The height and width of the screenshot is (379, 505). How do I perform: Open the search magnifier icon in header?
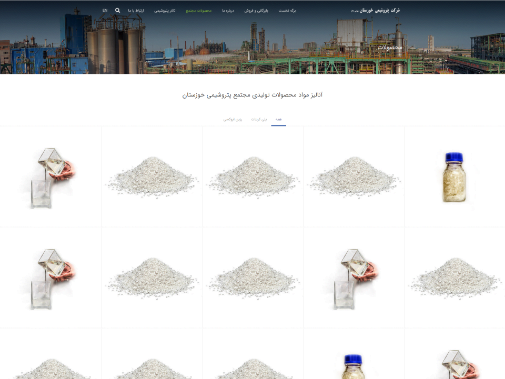117,11
